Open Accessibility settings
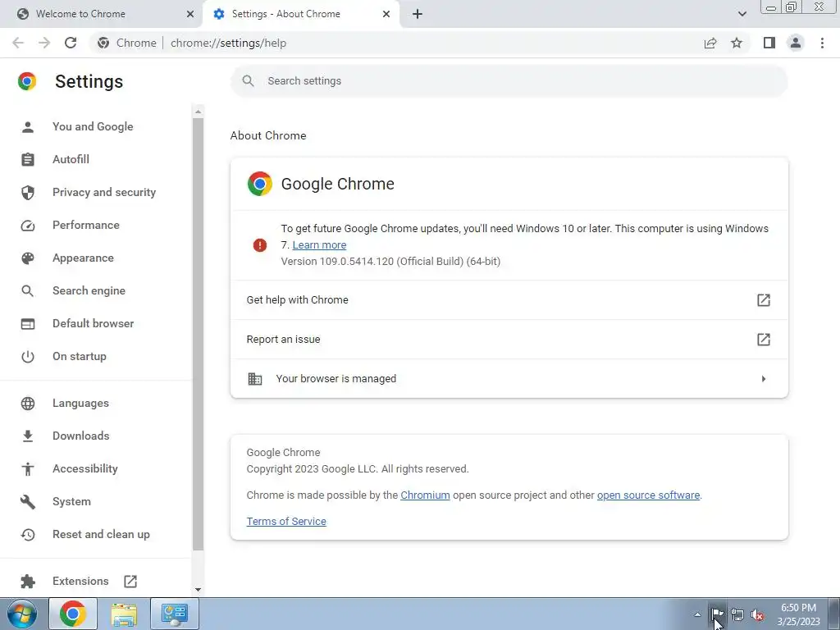This screenshot has height=630, width=840. (x=85, y=468)
